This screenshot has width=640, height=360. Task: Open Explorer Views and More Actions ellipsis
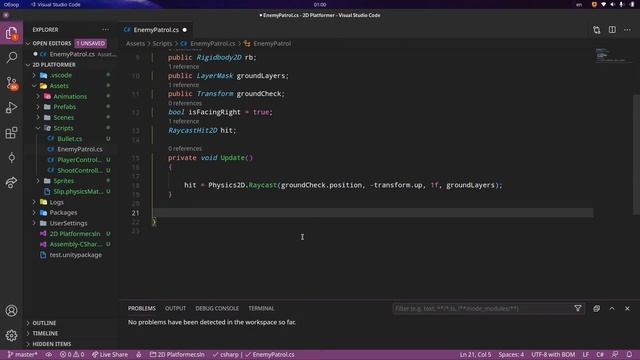point(105,30)
